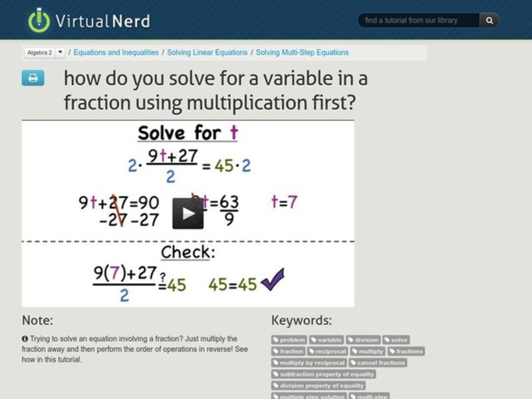The width and height of the screenshot is (532, 399).
Task: Open 'Equations and Inequalities' breadcrumb
Action: (x=116, y=52)
